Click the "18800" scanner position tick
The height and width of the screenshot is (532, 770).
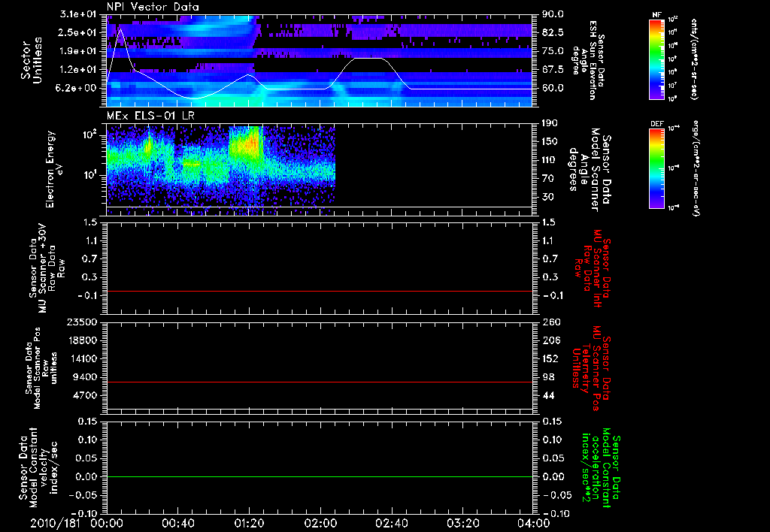tap(81, 340)
